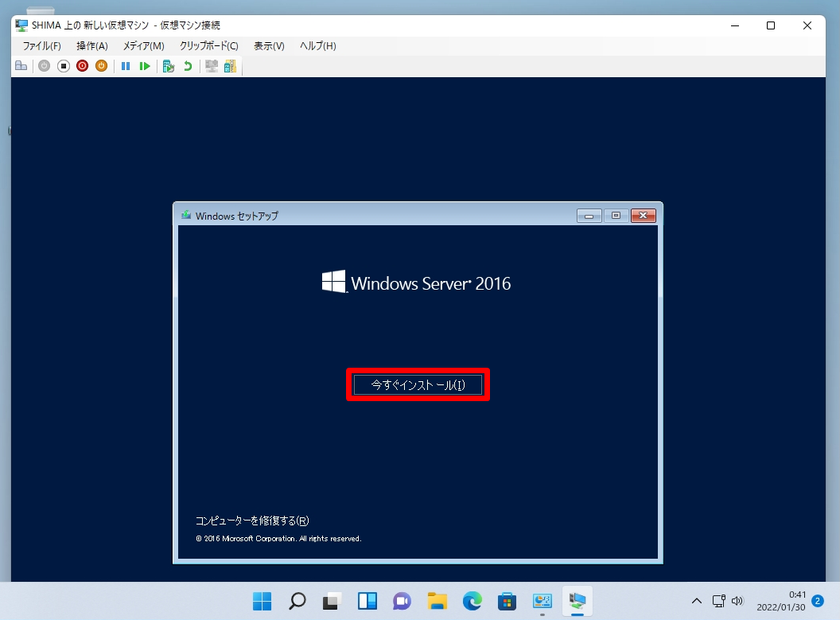Open taskbar Search

[x=297, y=601]
